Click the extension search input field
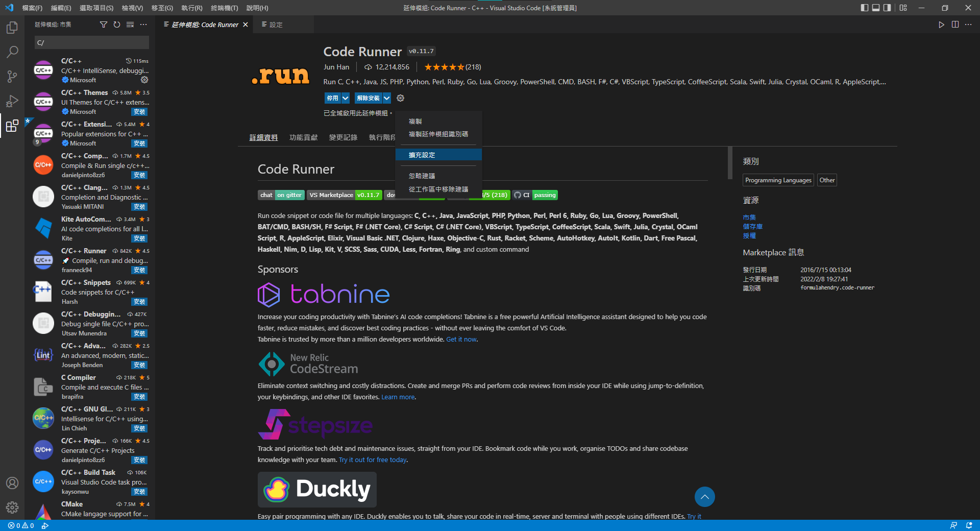This screenshot has width=980, height=531. coord(92,42)
